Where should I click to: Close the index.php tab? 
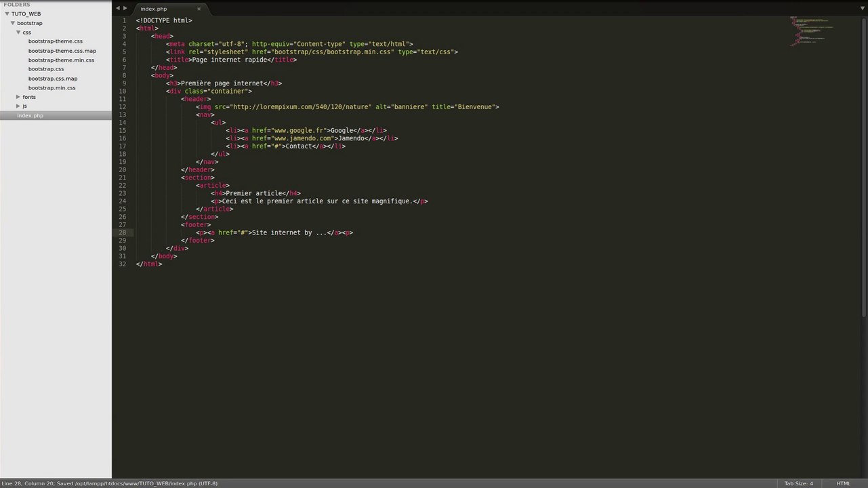pos(199,9)
